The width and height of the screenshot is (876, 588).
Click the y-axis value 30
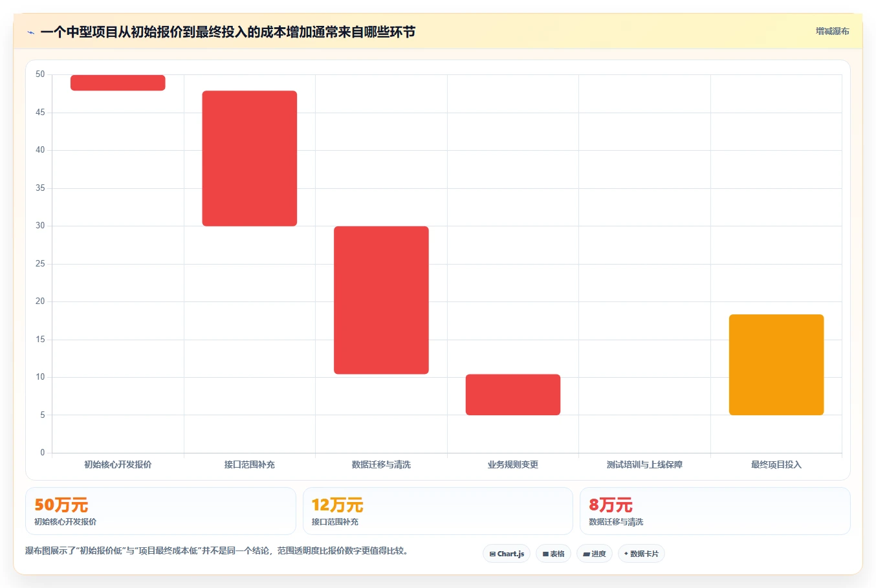[40, 226]
